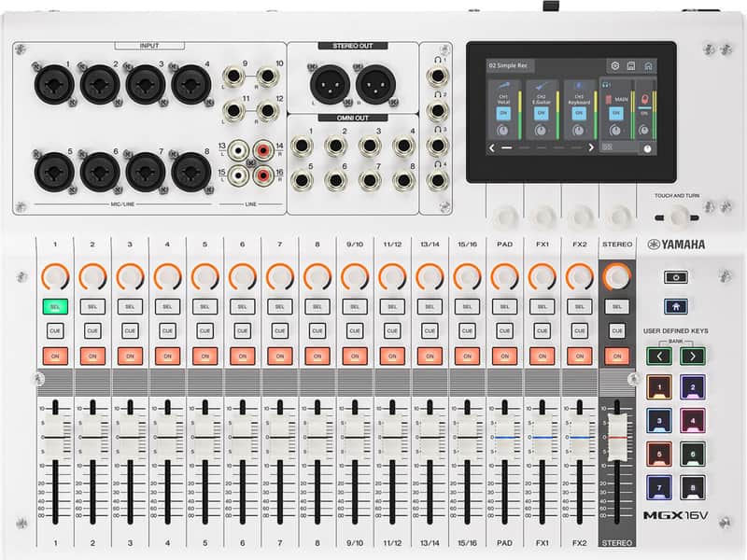Trigger User Defined Key 3

point(659,421)
